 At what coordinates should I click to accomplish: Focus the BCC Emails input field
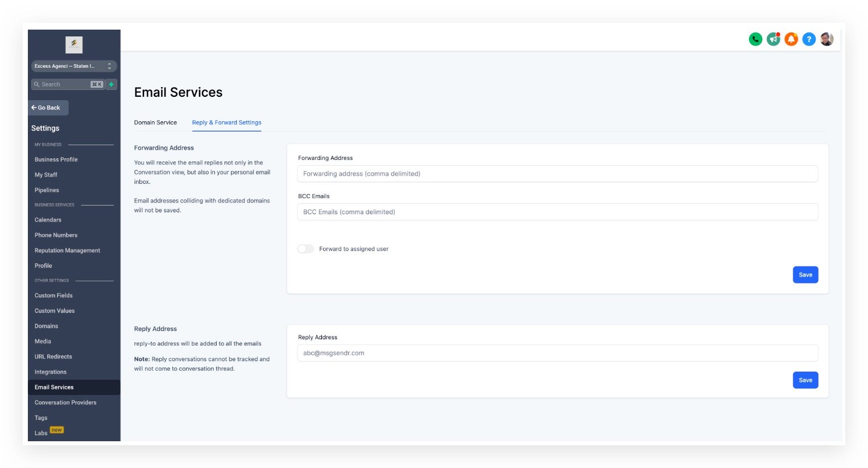point(557,212)
